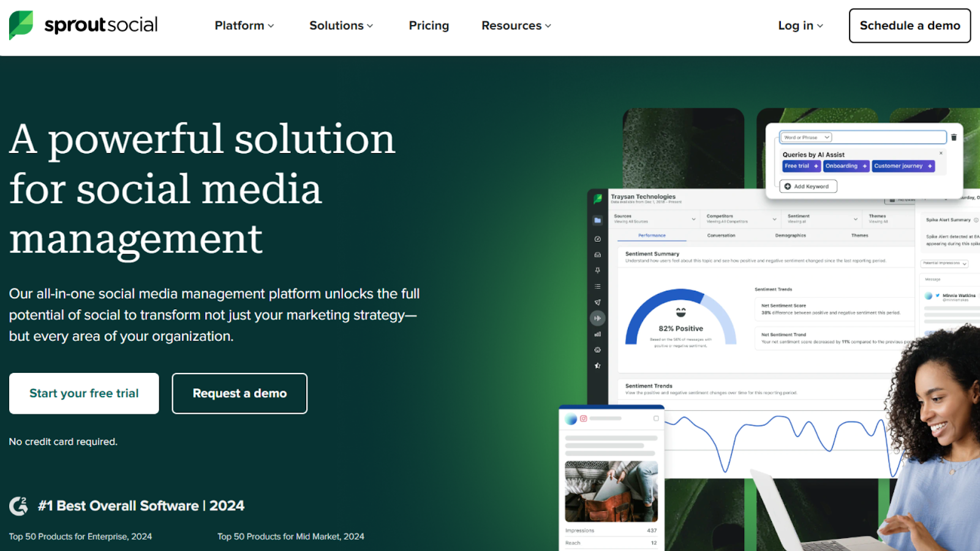Image resolution: width=980 pixels, height=551 pixels.
Task: Click the Twitter bird icon by Minnie Watkins
Action: (x=937, y=295)
